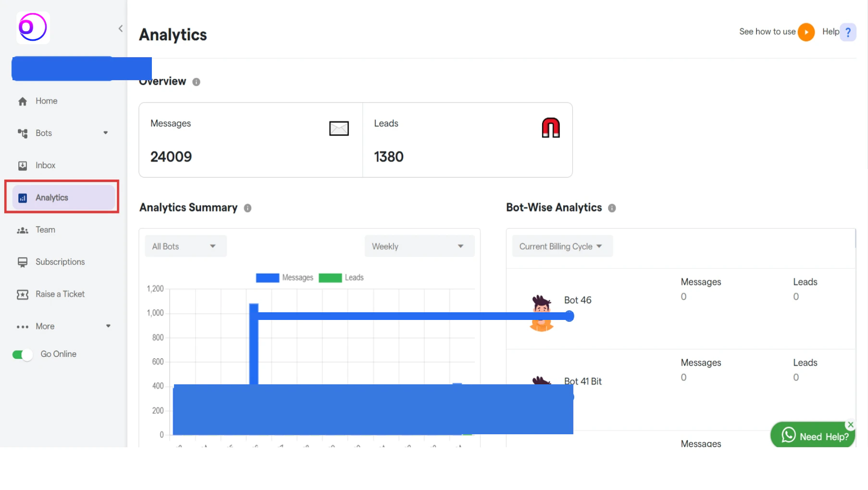Click the Home house icon

23,101
